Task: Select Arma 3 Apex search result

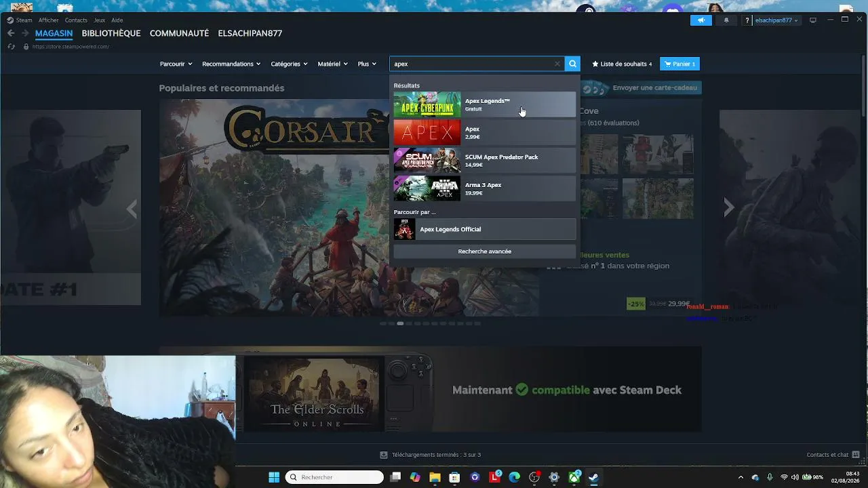Action: (x=485, y=188)
